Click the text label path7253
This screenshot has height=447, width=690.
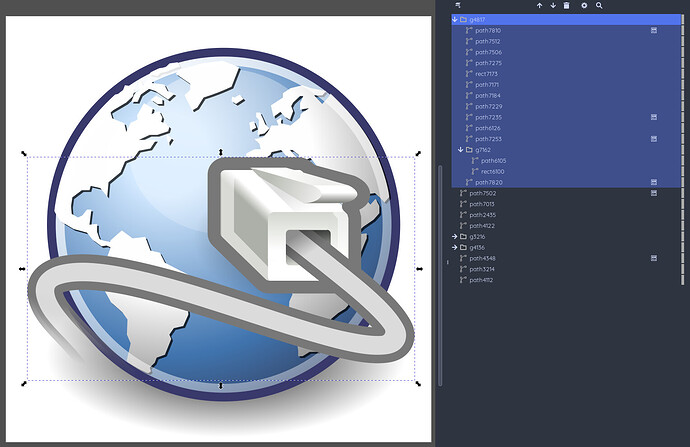click(488, 139)
